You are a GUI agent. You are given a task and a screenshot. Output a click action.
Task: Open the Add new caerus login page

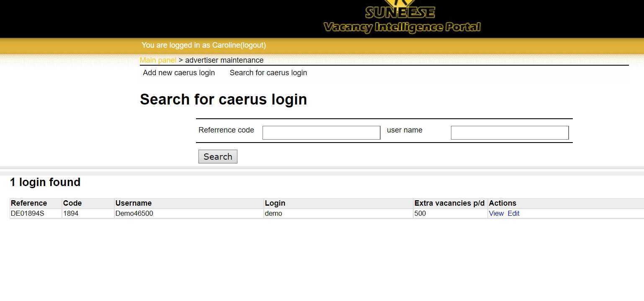(179, 73)
